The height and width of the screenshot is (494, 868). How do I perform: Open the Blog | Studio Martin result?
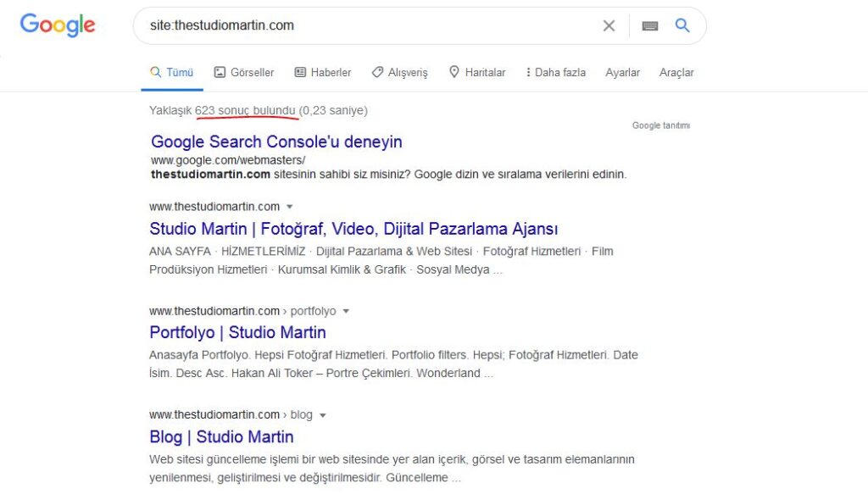pos(221,436)
